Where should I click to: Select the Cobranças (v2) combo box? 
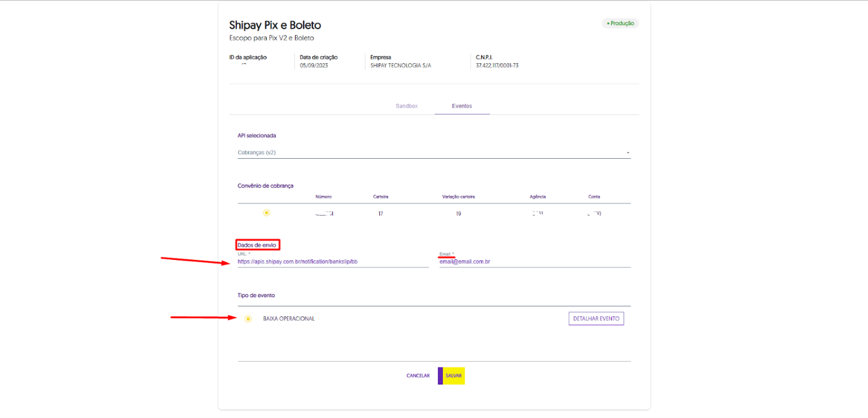click(434, 153)
